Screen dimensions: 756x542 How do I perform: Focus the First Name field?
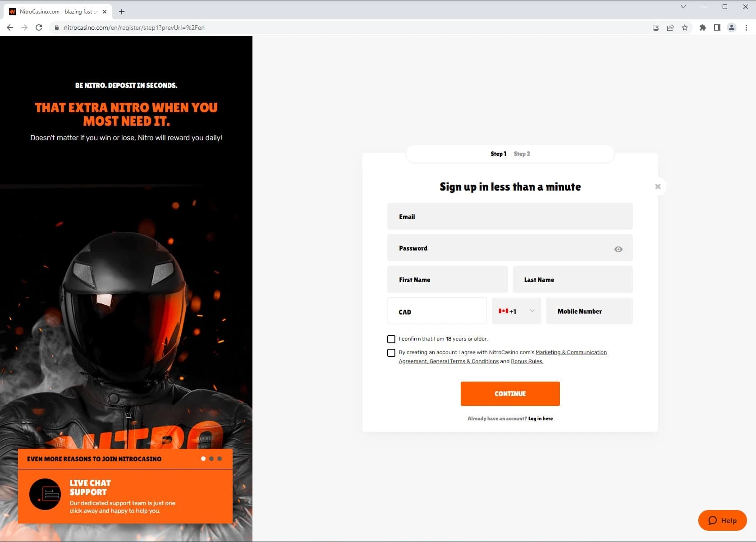[448, 279]
